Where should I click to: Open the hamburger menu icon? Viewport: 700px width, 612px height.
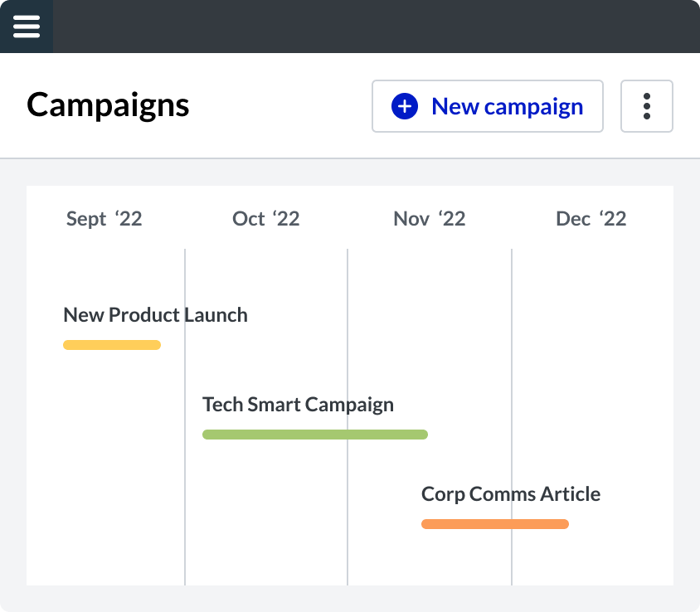(x=27, y=27)
